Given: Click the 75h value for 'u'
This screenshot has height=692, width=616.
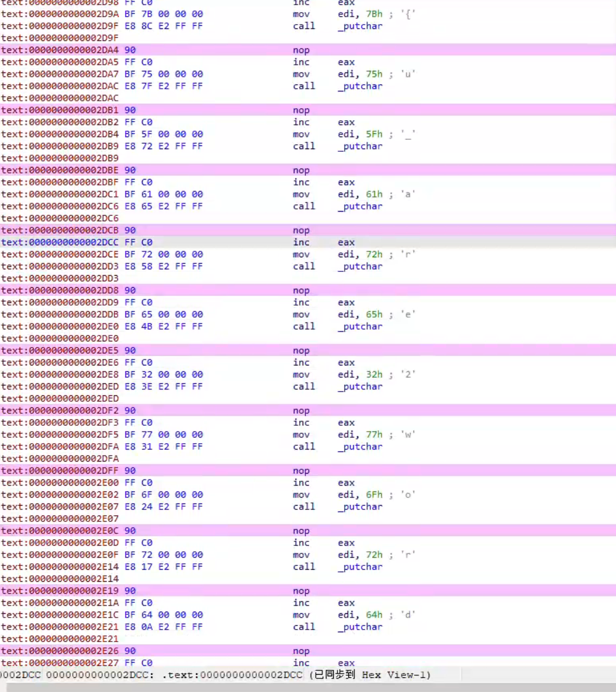Looking at the screenshot, I should 374,74.
